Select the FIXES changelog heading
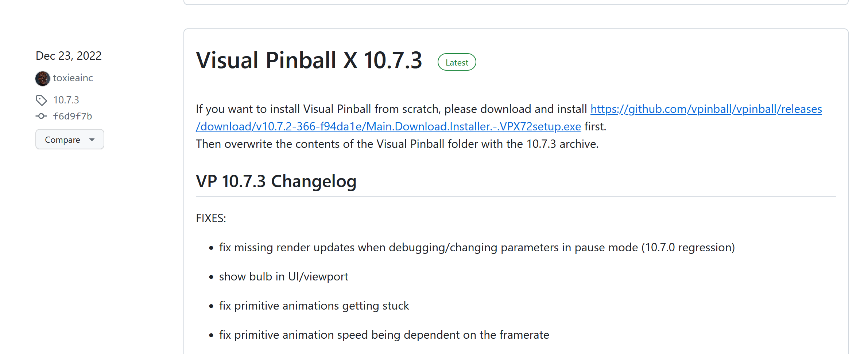The height and width of the screenshot is (354, 868). tap(211, 217)
